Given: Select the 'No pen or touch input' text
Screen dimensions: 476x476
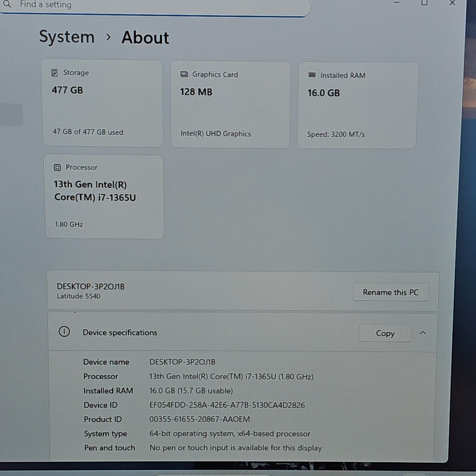Looking at the screenshot, I should point(236,448).
